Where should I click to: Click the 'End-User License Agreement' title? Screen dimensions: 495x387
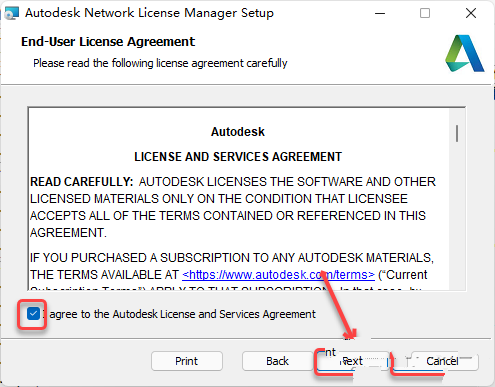[108, 42]
